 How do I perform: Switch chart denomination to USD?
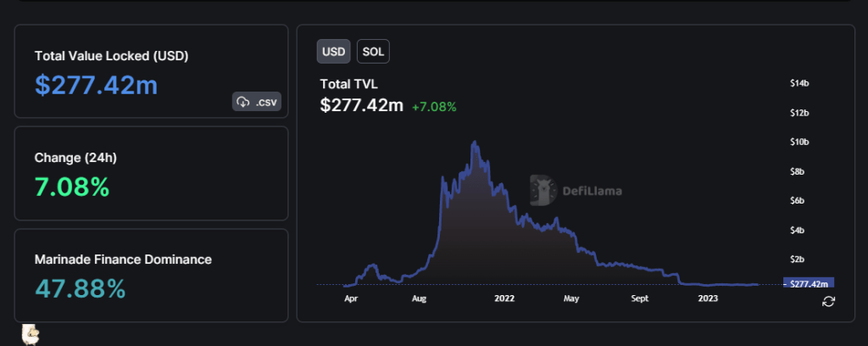(x=334, y=52)
